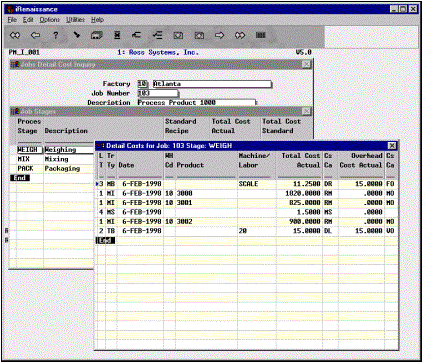Screen dimensions: 422x362
Task: Click the FO overhead category cell
Action: point(390,184)
